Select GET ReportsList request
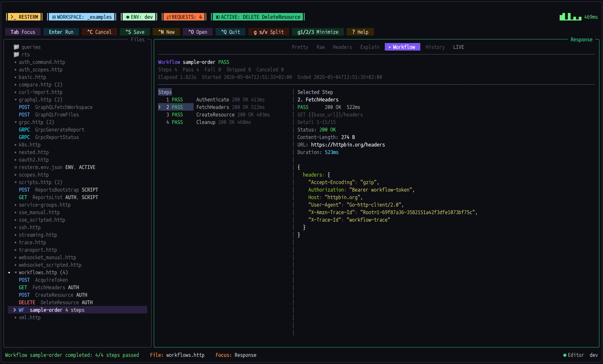This screenshot has height=364, width=603. pos(58,197)
